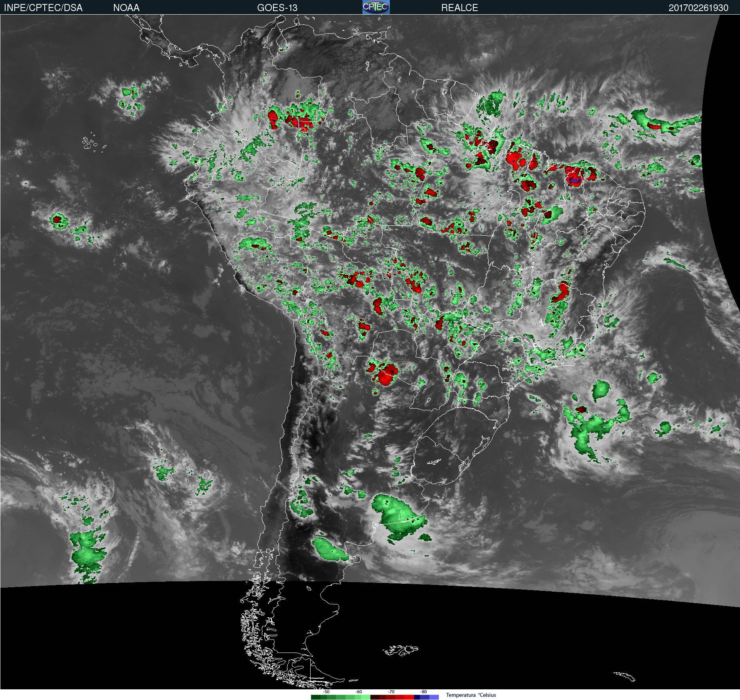The height and width of the screenshot is (700, 740).
Task: Click the NOAA header label
Action: pos(126,8)
